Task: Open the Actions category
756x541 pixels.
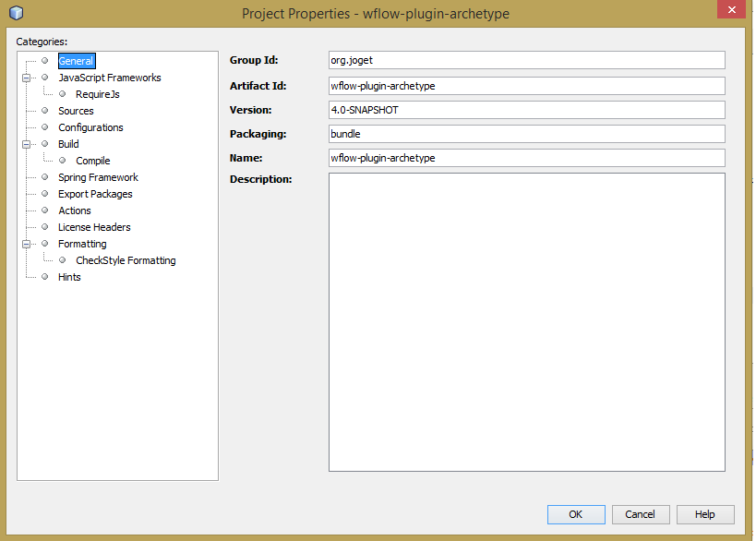Action: [x=75, y=210]
